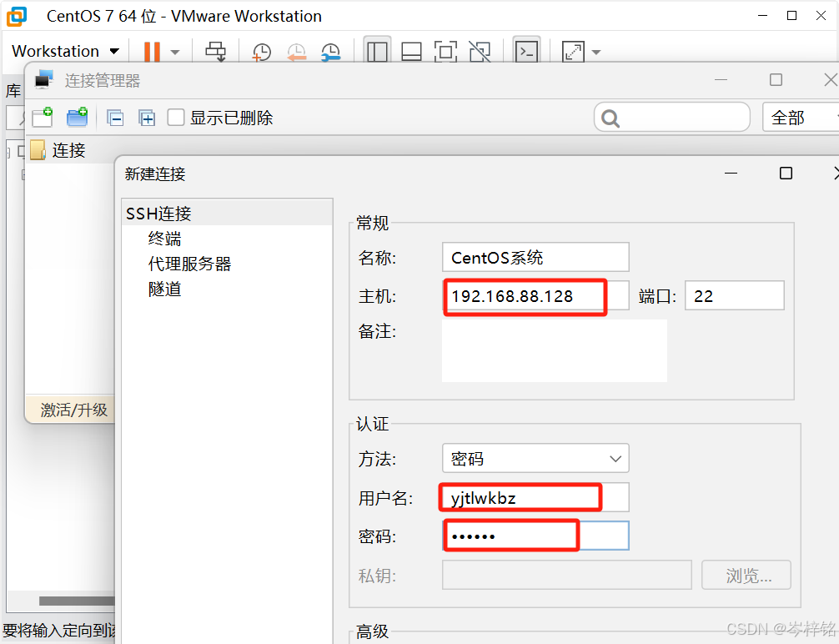The height and width of the screenshot is (644, 839).
Task: Select the 连接 folder in the tree
Action: click(68, 150)
